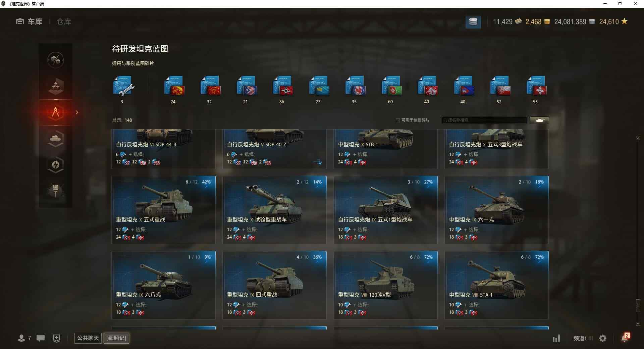The height and width of the screenshot is (349, 644).
Task: Switch to the 车库 tab
Action: [29, 21]
